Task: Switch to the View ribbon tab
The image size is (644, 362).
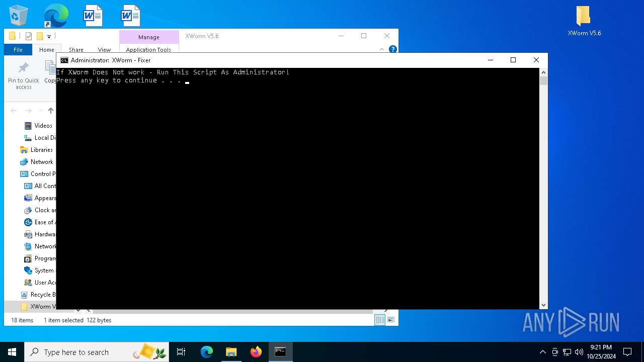Action: 104,50
